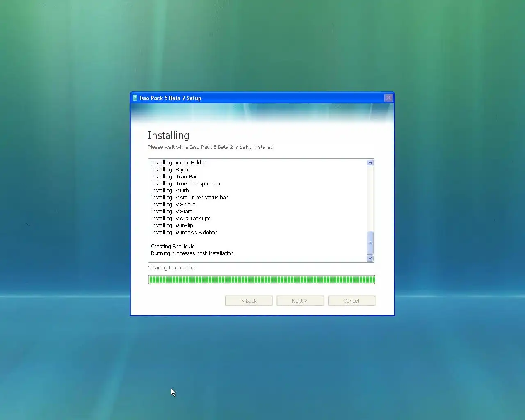
Task: Select the 'Installing: TransBar' log line
Action: point(174,177)
